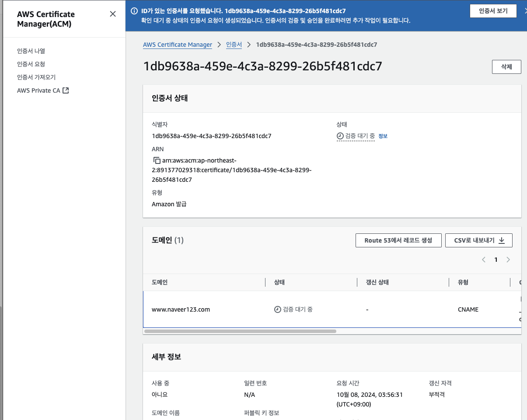Go to previous page of domains
Screen dimensions: 527x420
(484, 260)
